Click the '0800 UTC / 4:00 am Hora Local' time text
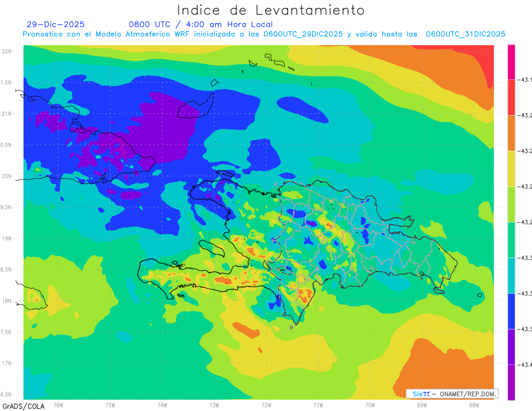 [200, 24]
